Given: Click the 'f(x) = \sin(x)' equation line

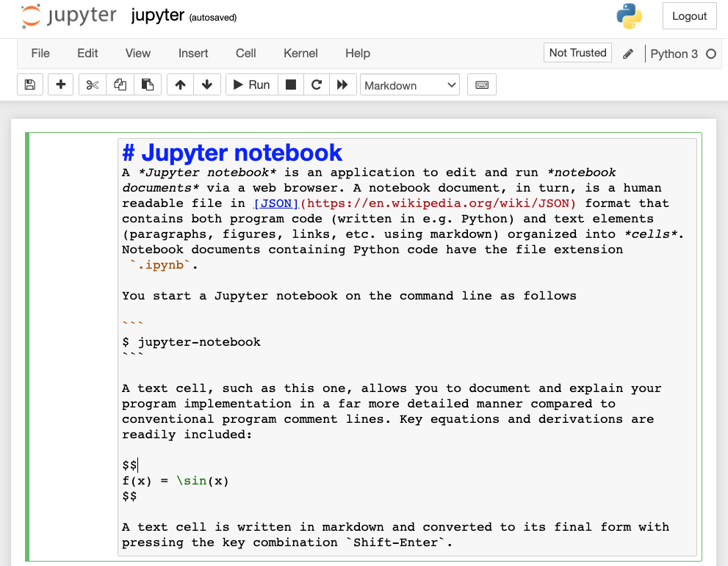Looking at the screenshot, I should 176,481.
